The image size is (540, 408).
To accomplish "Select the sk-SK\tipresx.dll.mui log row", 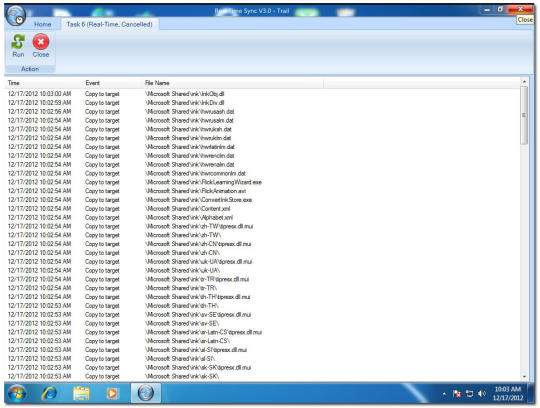I will [263, 368].
